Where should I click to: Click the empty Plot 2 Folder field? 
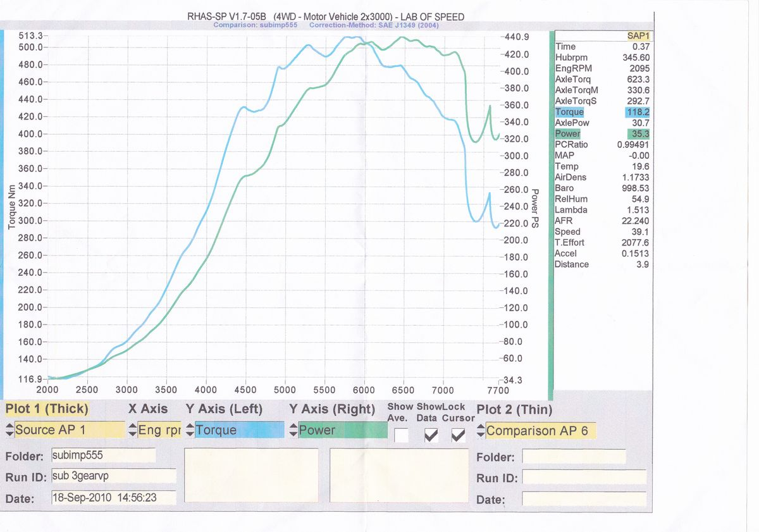(x=574, y=456)
